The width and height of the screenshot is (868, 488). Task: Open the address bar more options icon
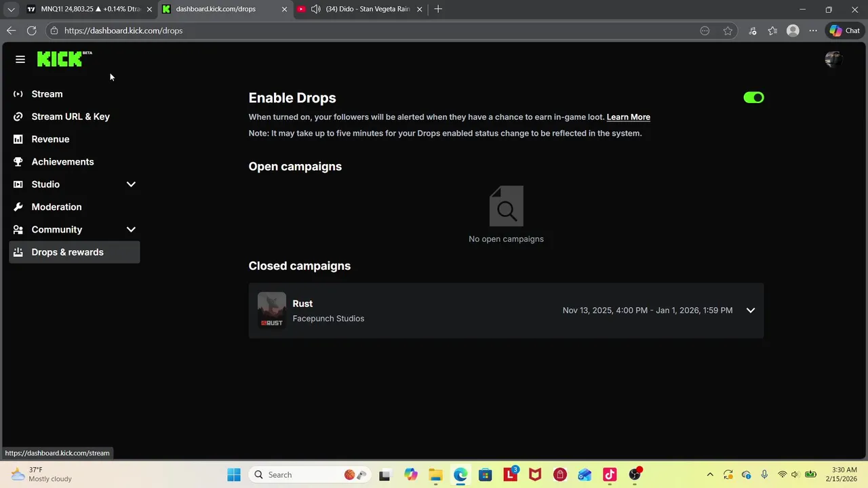705,30
